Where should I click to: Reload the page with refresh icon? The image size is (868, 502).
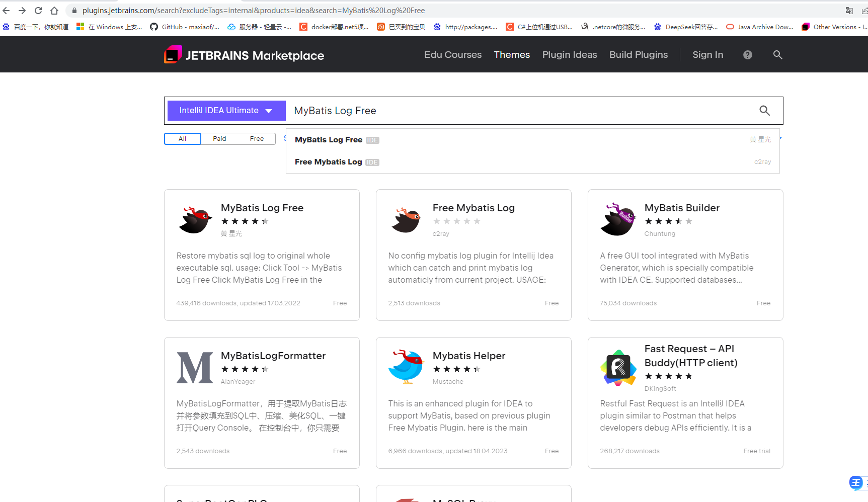38,11
